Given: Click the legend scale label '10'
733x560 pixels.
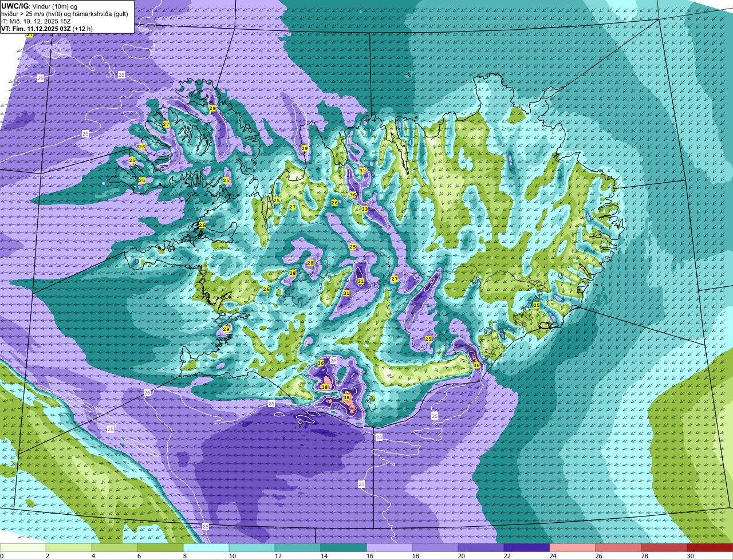Looking at the screenshot, I should [x=232, y=556].
